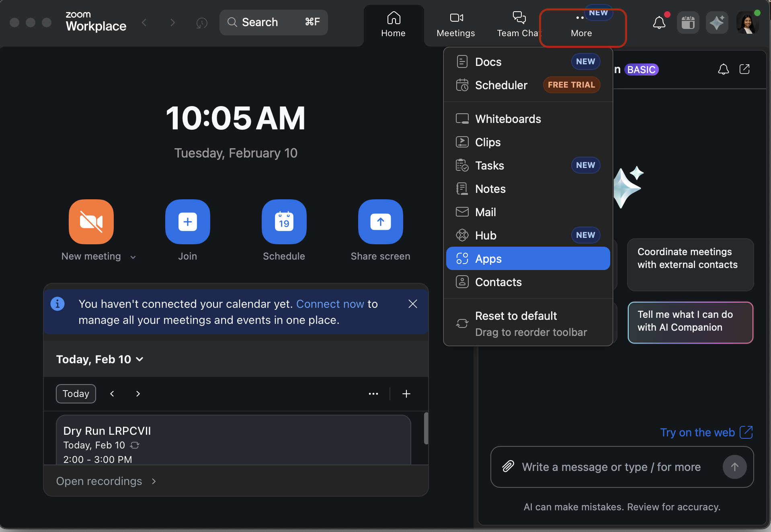Switch to the Meetings tab
Image resolution: width=771 pixels, height=532 pixels.
click(x=455, y=24)
